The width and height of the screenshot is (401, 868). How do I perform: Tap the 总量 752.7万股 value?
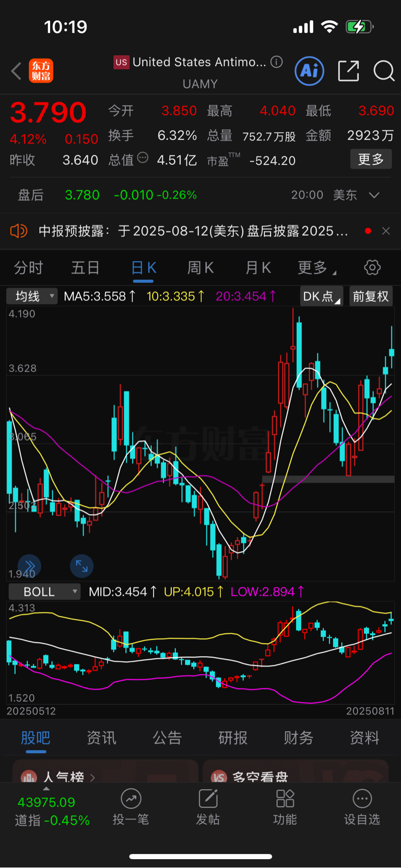click(269, 136)
